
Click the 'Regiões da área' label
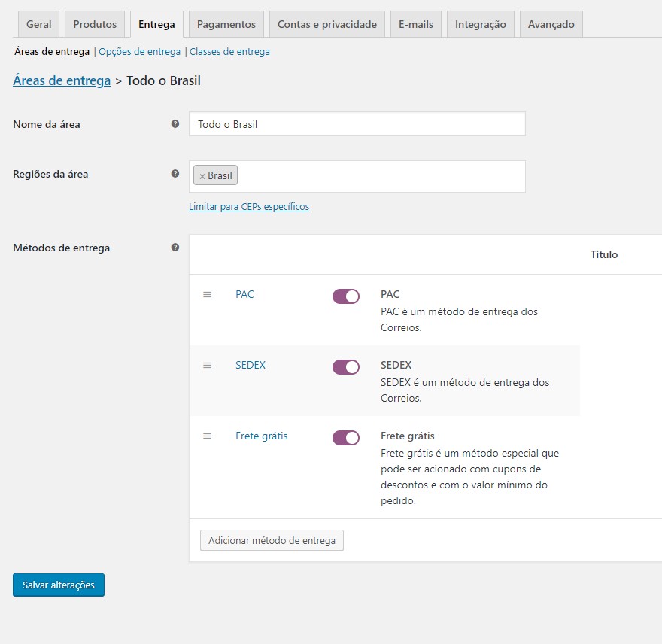click(x=50, y=174)
